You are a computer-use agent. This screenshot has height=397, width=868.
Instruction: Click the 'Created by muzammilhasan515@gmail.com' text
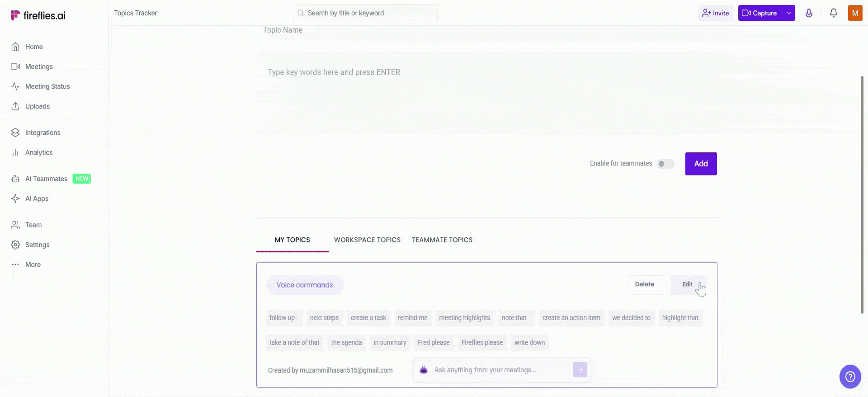(330, 370)
